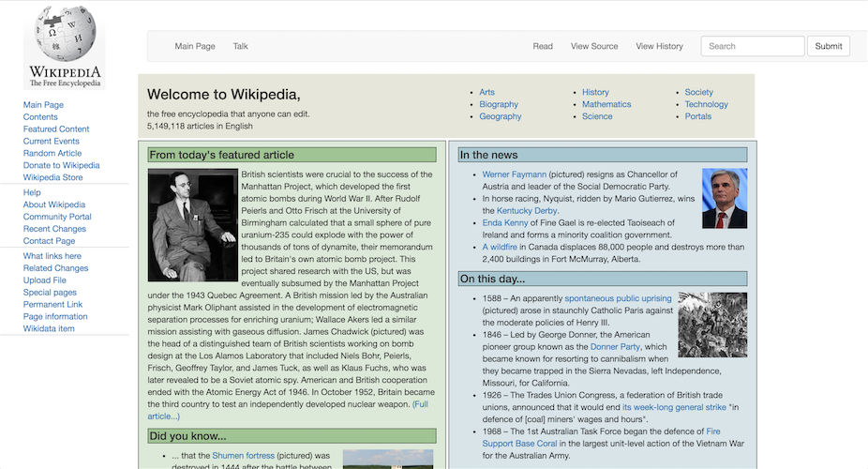
Task: Open the Society portal link
Action: coord(698,93)
